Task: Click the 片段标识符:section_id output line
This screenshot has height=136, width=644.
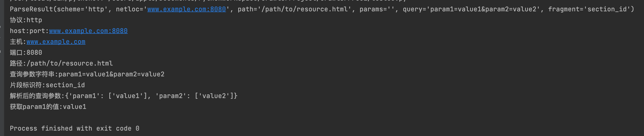Action: point(47,85)
